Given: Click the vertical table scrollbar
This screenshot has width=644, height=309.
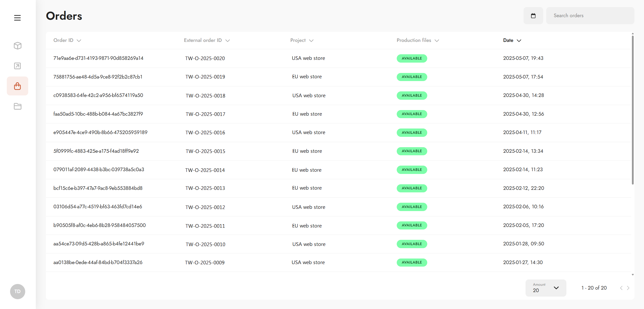Looking at the screenshot, I should (633, 110).
